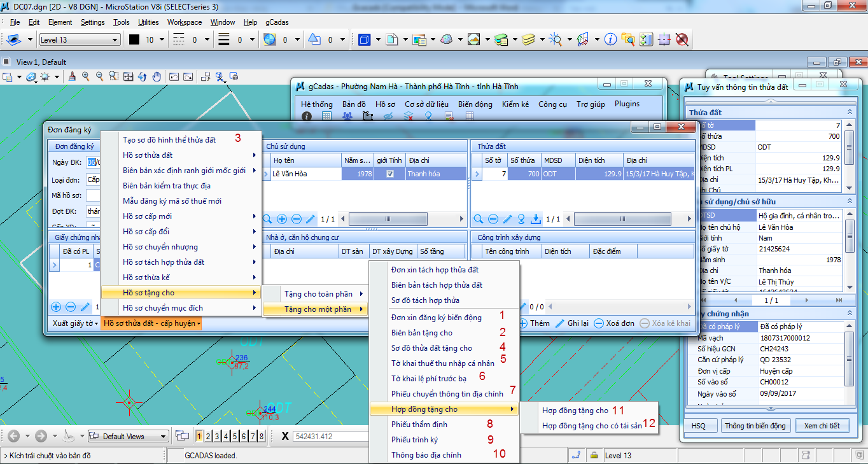This screenshot has height=464, width=868.
Task: Click blue plus icon under Giấy chứng nhận
Action: pyautogui.click(x=56, y=307)
